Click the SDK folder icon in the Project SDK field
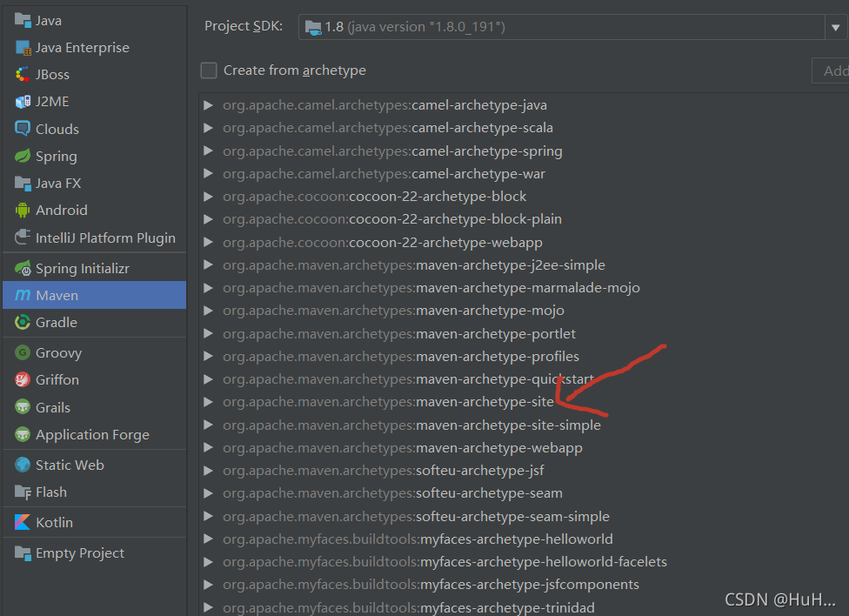The width and height of the screenshot is (849, 616). [x=313, y=27]
